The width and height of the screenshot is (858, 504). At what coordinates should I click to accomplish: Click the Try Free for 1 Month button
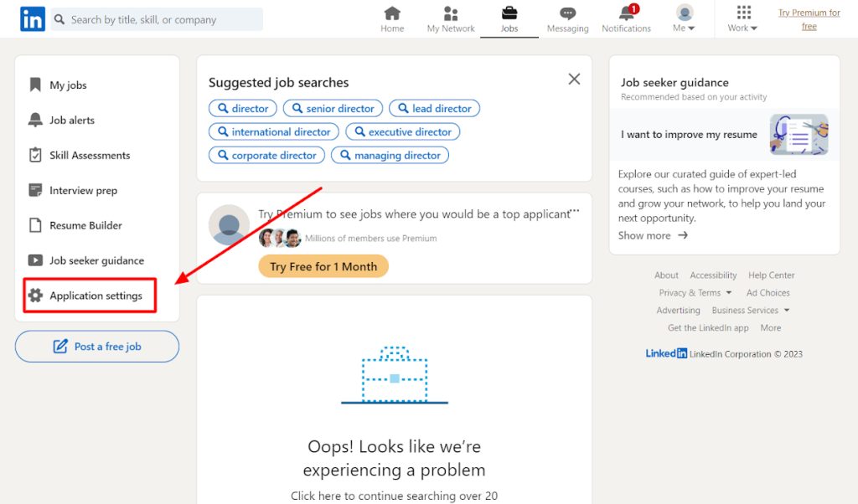pos(323,265)
